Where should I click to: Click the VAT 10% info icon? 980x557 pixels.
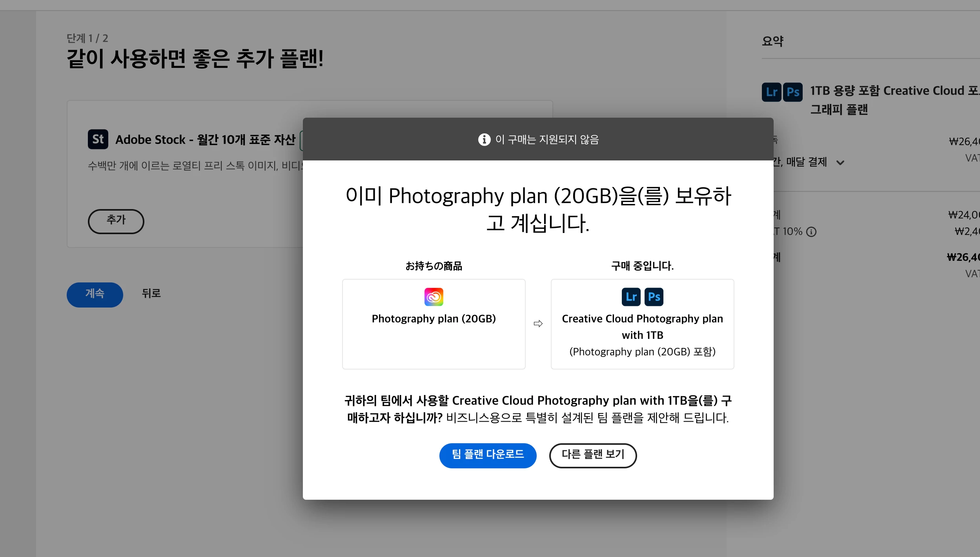tap(811, 232)
